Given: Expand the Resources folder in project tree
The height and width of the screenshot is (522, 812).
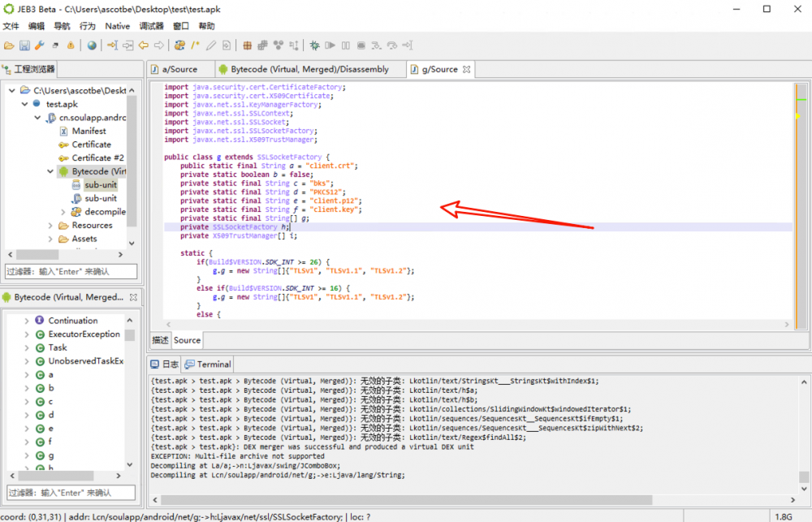Looking at the screenshot, I should pos(50,226).
